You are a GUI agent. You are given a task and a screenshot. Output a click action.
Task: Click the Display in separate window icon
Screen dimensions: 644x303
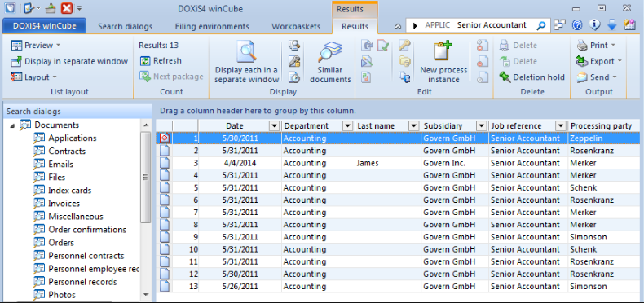click(x=16, y=62)
